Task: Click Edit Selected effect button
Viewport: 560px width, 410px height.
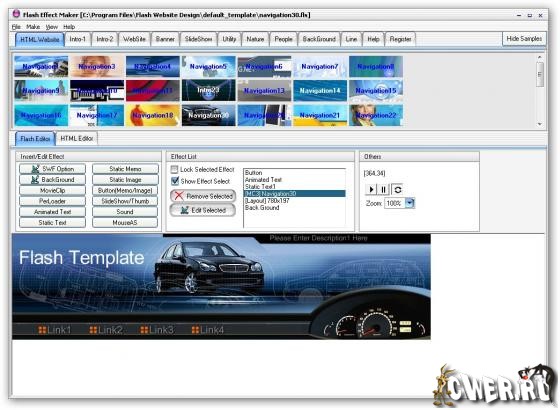Action: [x=203, y=210]
